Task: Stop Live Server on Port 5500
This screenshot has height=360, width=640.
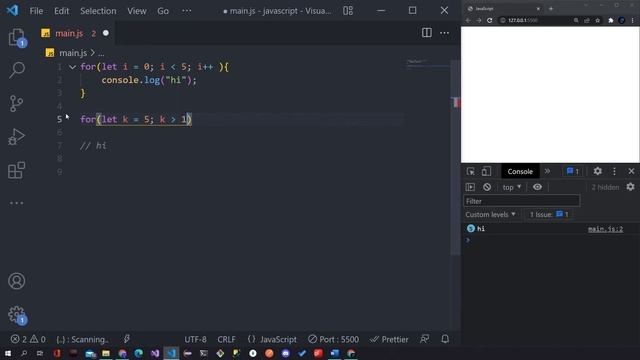Action: (333, 339)
